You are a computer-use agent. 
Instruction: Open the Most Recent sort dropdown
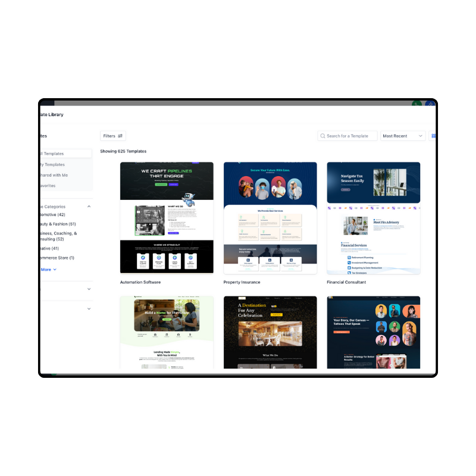click(403, 136)
